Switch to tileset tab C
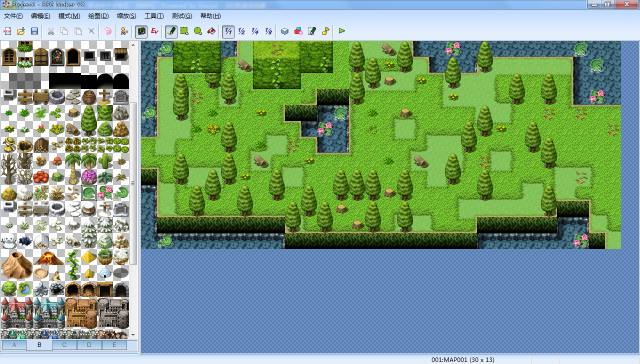The height and width of the screenshot is (364, 640). tap(64, 345)
